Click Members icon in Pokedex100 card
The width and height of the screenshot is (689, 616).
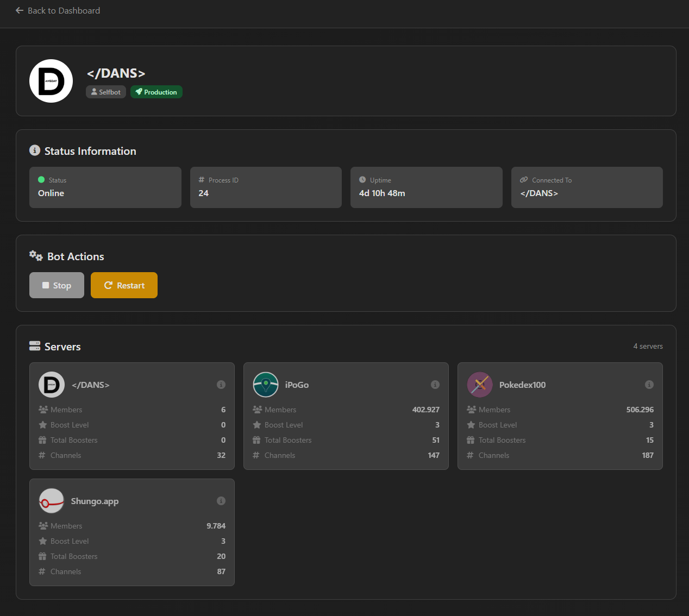click(471, 410)
